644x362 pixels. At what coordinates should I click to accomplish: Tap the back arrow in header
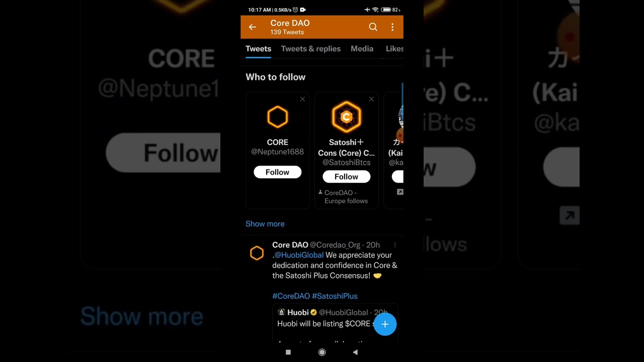pyautogui.click(x=253, y=27)
